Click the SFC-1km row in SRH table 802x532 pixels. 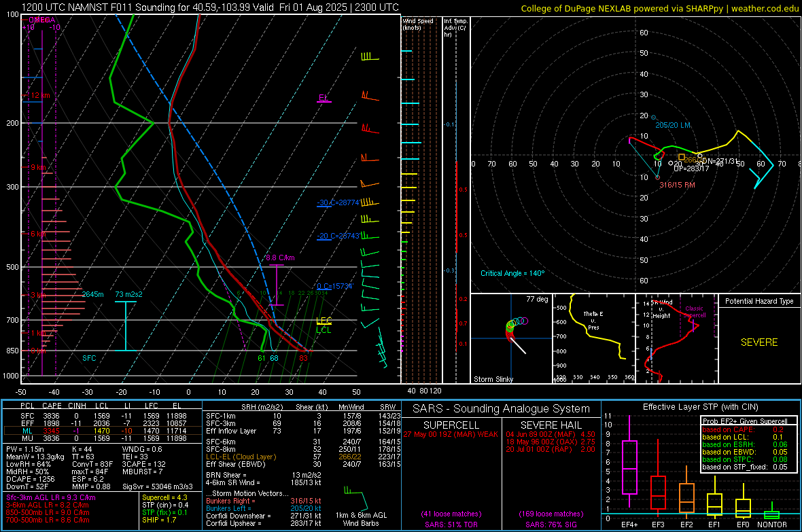(x=303, y=416)
